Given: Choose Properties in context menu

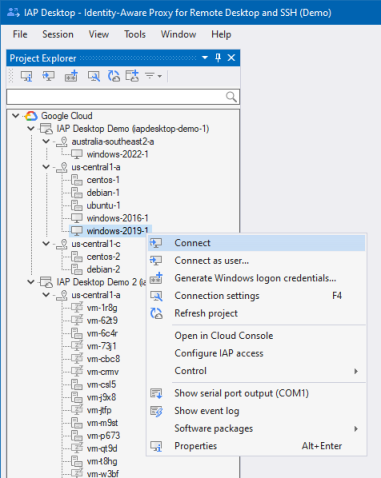Looking at the screenshot, I should point(256,446).
